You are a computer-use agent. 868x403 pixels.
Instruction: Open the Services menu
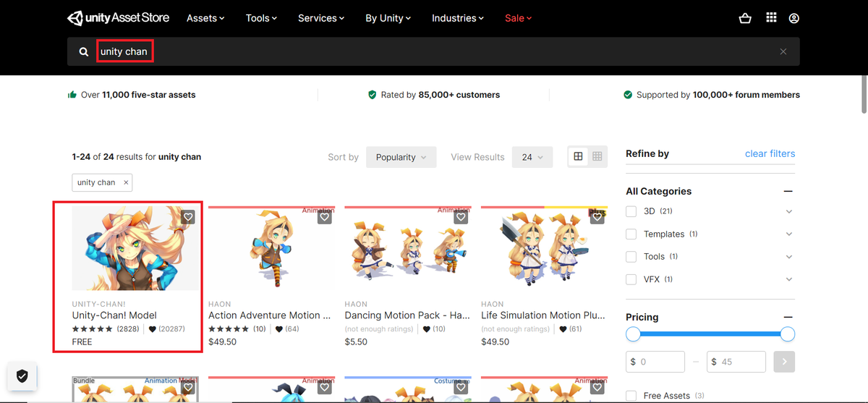(321, 18)
